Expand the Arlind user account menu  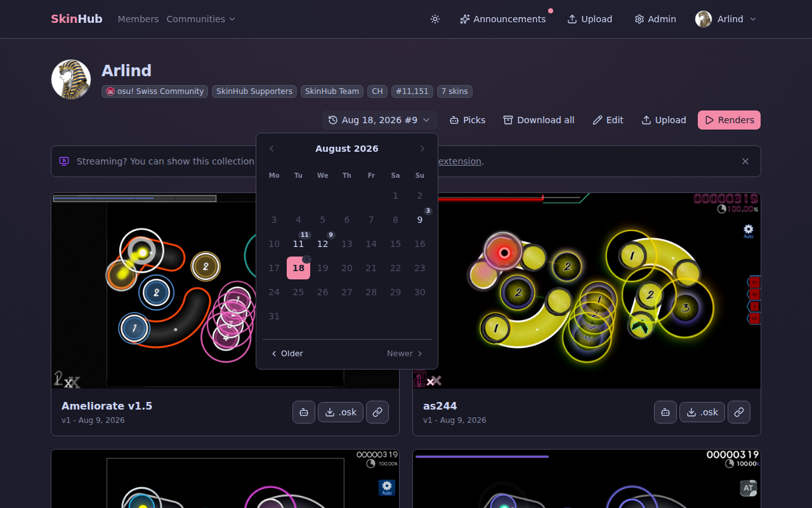point(726,19)
